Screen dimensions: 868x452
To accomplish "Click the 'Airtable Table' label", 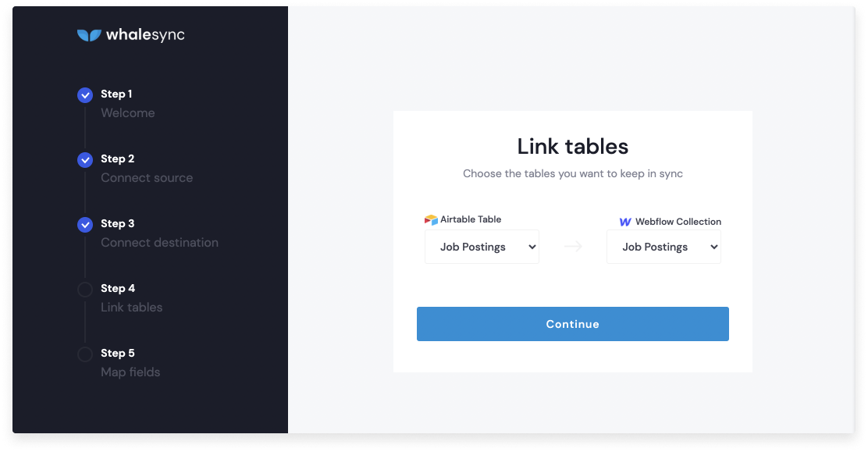I will click(x=471, y=219).
